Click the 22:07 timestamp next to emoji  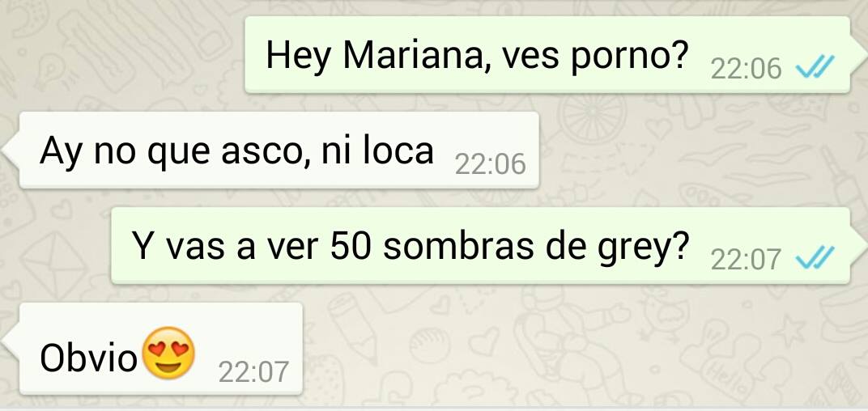click(x=254, y=372)
